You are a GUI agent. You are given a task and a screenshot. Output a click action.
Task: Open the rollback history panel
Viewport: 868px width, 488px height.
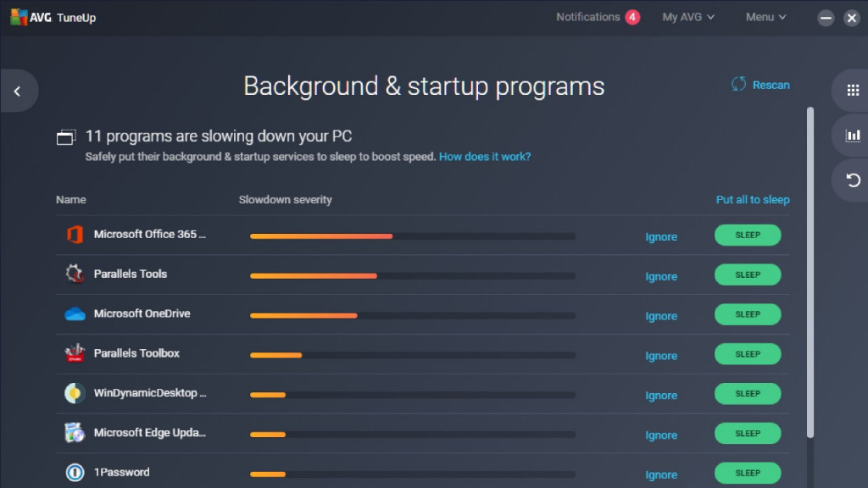(852, 180)
